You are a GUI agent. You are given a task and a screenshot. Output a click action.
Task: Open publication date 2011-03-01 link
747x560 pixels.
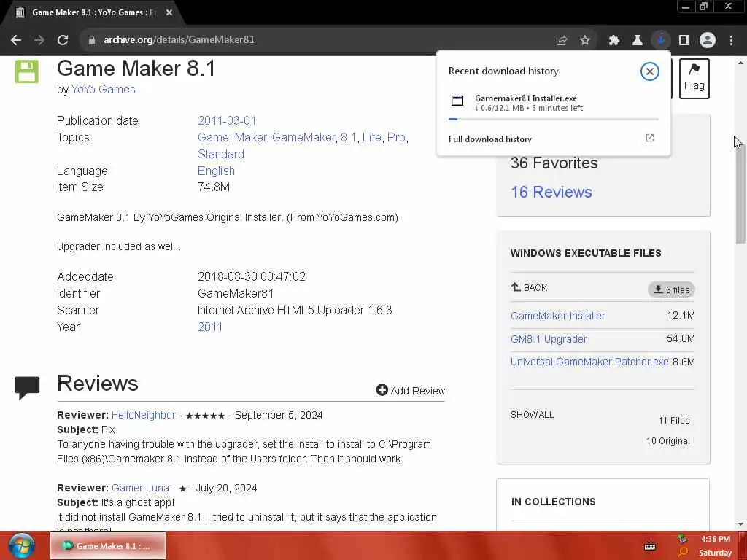point(227,120)
